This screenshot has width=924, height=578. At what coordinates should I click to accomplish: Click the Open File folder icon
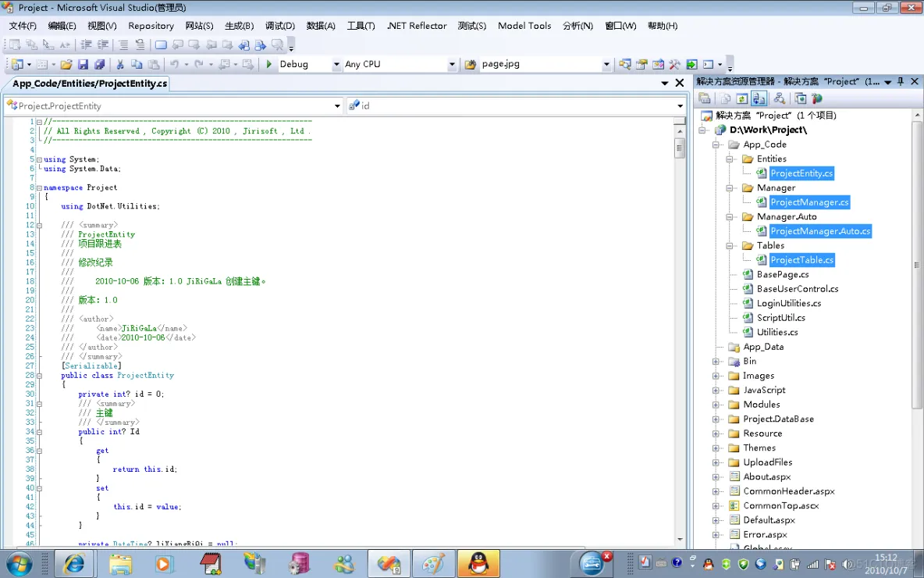(x=66, y=64)
